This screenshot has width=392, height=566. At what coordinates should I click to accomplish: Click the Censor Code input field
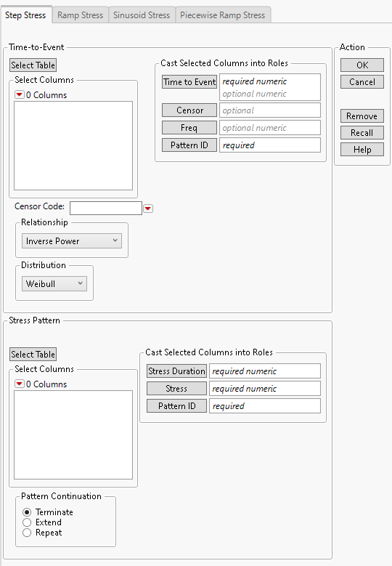click(x=106, y=209)
